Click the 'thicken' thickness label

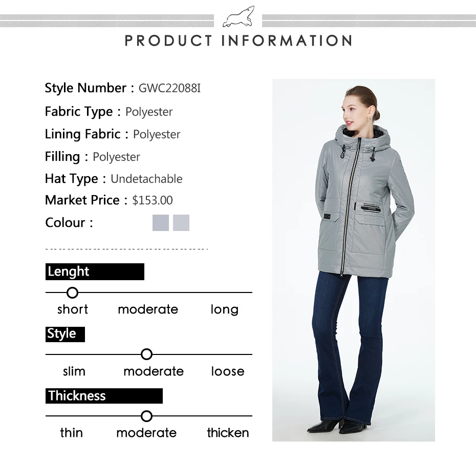pos(228,433)
